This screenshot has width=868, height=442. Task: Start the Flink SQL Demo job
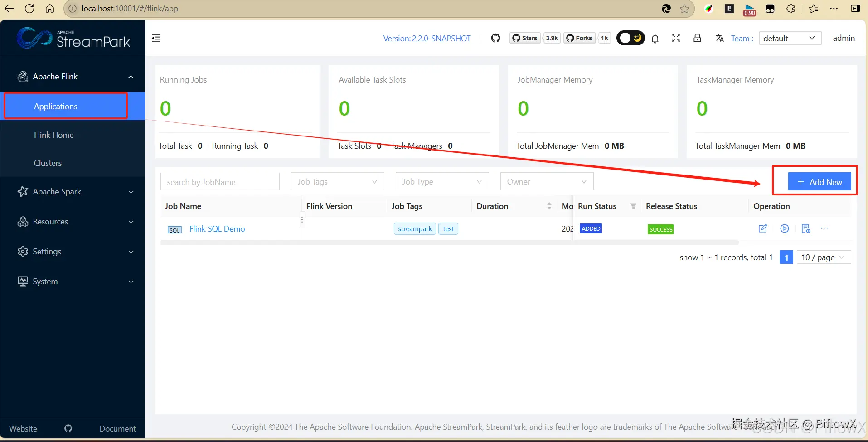tap(785, 228)
